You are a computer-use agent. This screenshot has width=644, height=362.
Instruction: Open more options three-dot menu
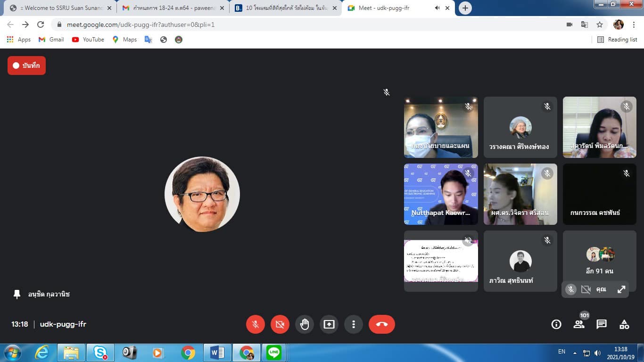(354, 324)
